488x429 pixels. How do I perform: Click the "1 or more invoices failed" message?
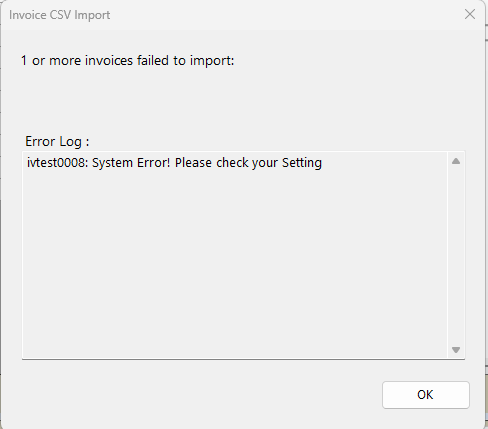(x=128, y=61)
